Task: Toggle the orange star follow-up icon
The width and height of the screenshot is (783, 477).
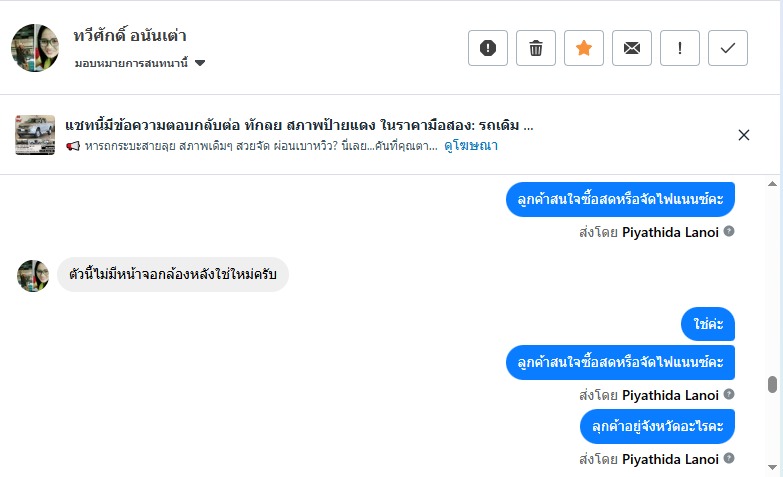Action: pyautogui.click(x=584, y=48)
